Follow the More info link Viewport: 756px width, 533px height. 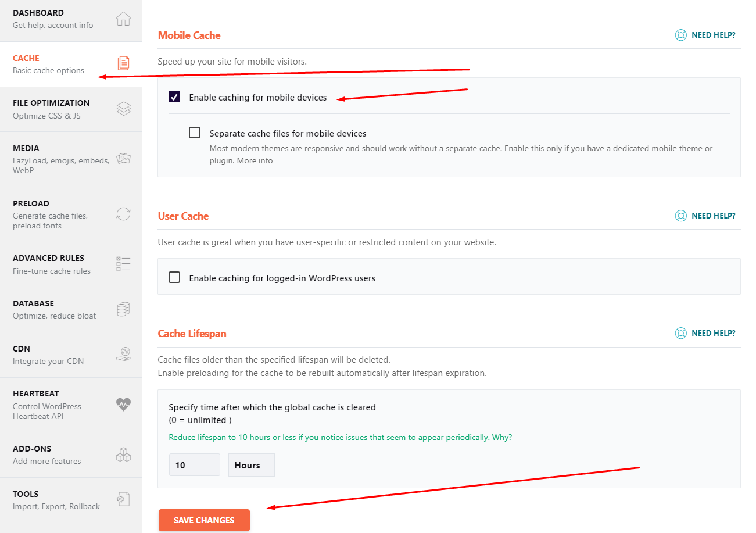(x=255, y=160)
